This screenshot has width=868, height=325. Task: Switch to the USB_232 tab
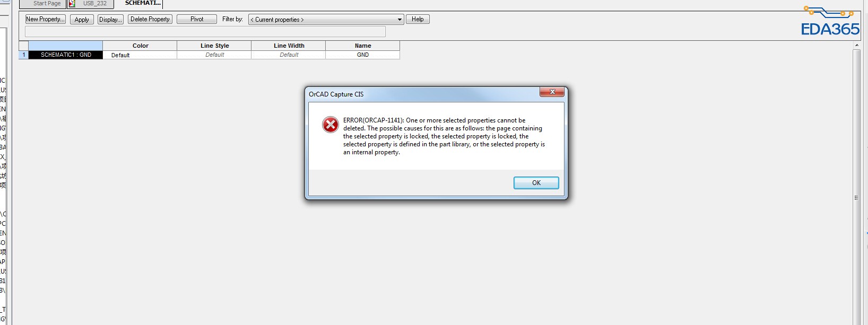(x=91, y=4)
